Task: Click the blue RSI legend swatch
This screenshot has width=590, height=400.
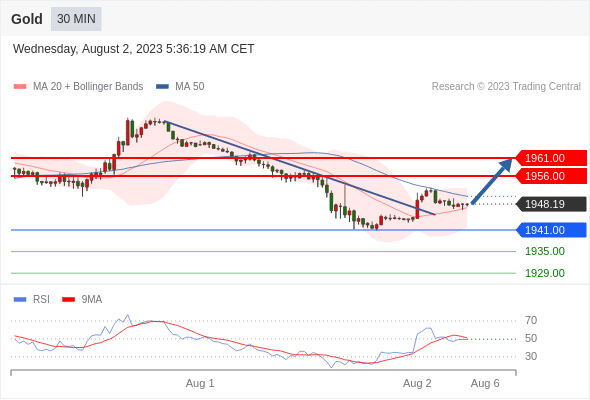Action: coord(20,300)
